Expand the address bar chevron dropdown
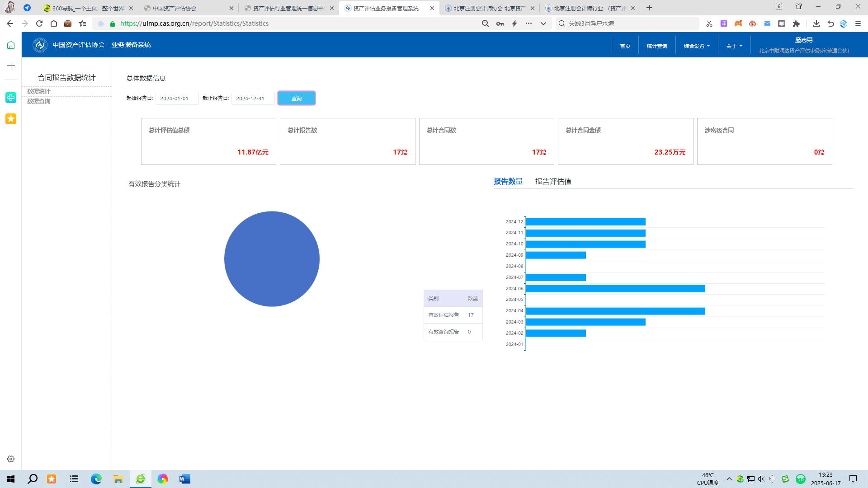The image size is (868, 488). 543,23
